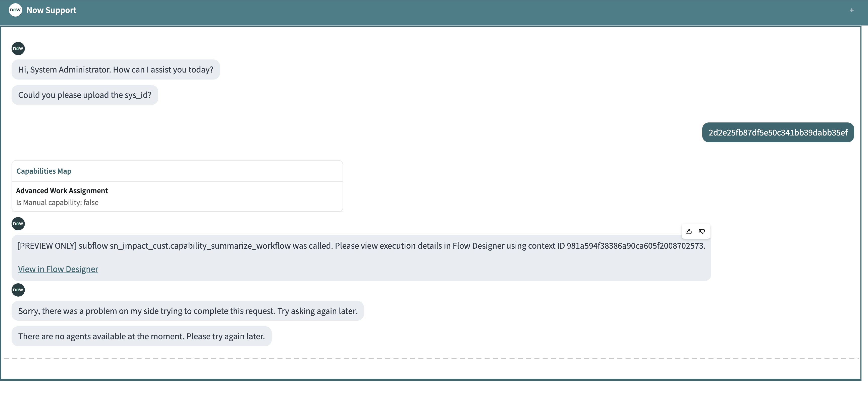This screenshot has width=868, height=409.
Task: Click the bot avatar above Sorry message
Action: (18, 290)
